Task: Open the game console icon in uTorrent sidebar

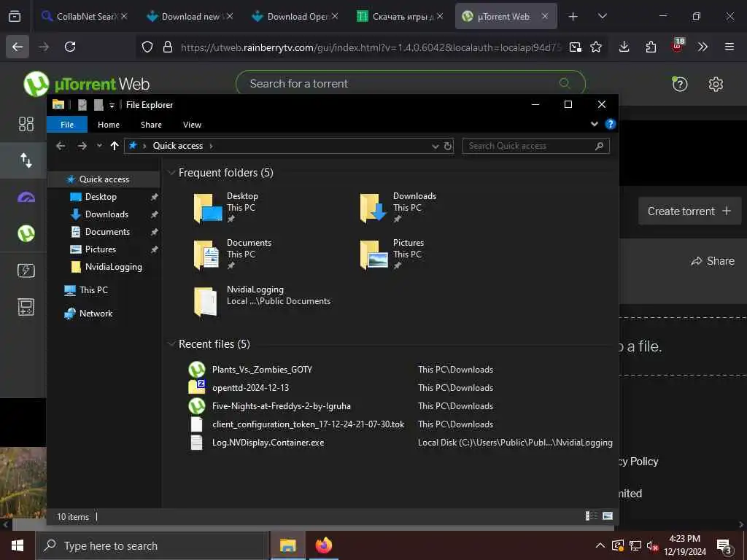Action: tap(26, 307)
